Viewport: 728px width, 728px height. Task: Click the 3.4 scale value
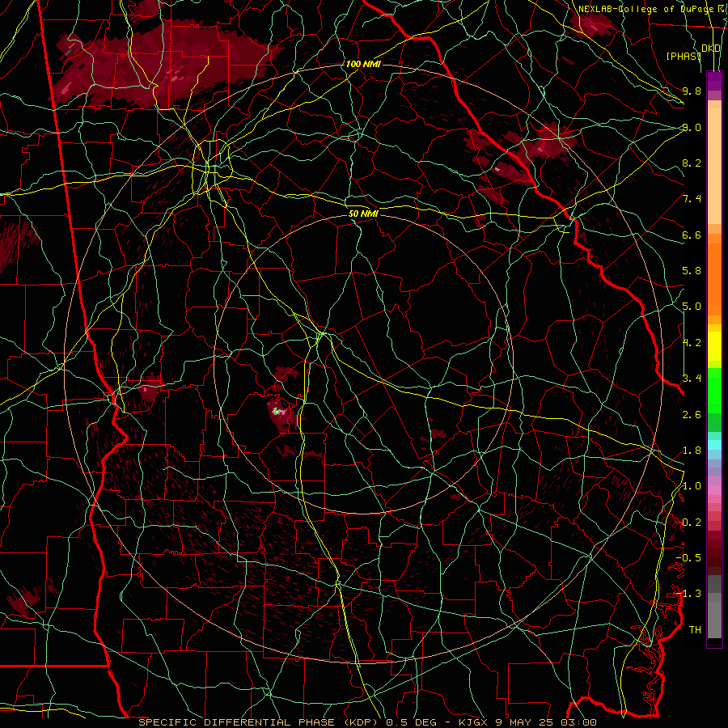[692, 379]
